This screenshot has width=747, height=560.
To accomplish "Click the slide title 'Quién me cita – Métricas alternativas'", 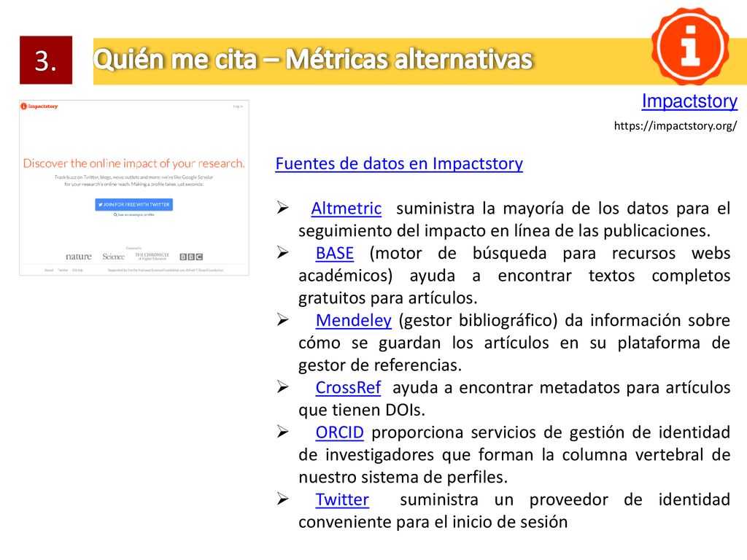I will (x=313, y=60).
